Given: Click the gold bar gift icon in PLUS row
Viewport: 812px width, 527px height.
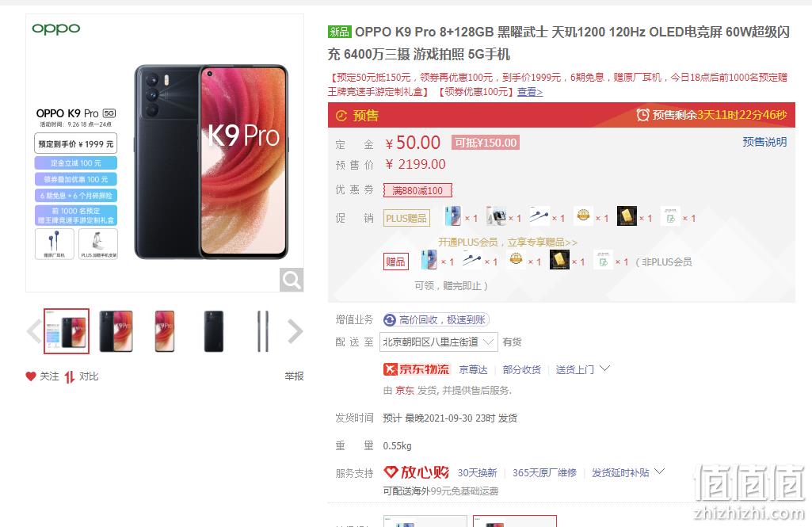Looking at the screenshot, I should tap(627, 216).
